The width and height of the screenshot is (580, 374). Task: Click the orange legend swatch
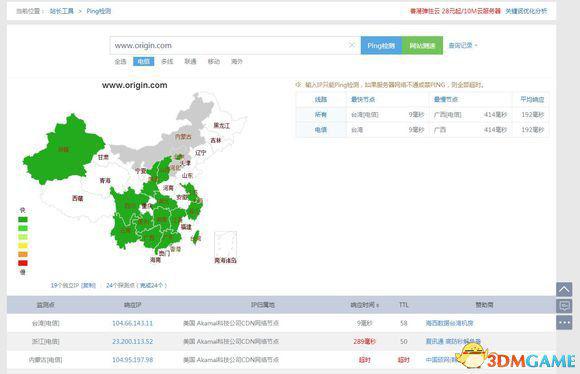pos(23,254)
